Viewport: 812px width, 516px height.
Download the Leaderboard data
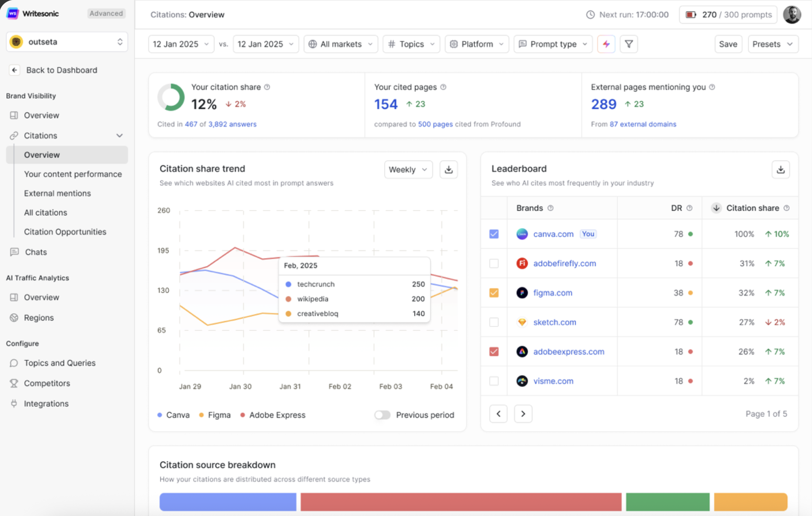pyautogui.click(x=780, y=170)
